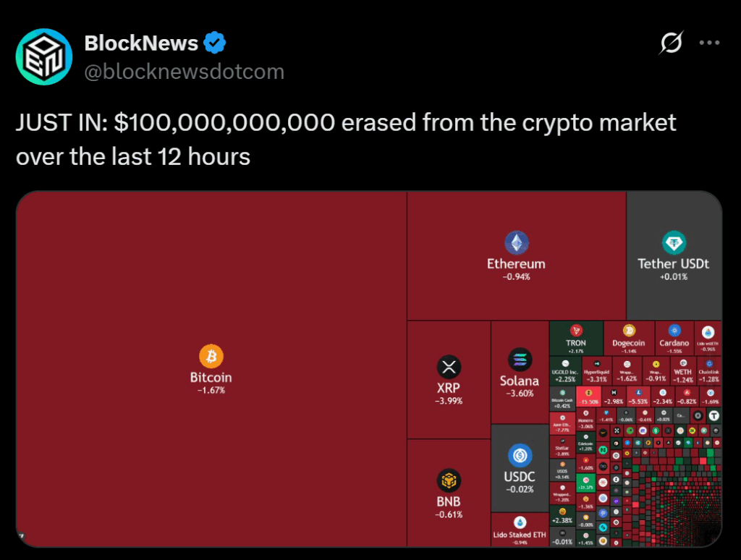Select the TRON heatmap tile
This screenshot has width=741, height=560.
pos(576,338)
